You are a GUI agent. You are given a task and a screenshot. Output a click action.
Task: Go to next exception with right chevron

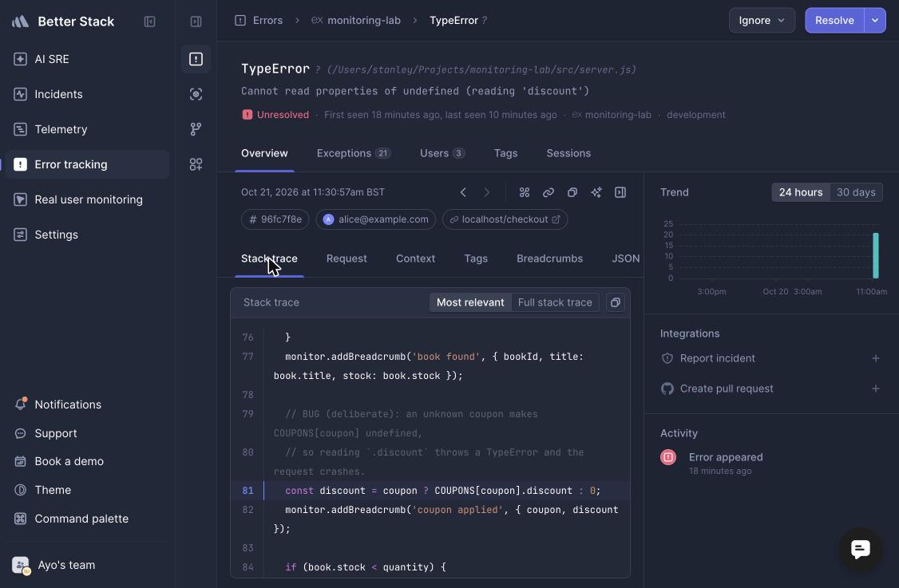coord(487,192)
